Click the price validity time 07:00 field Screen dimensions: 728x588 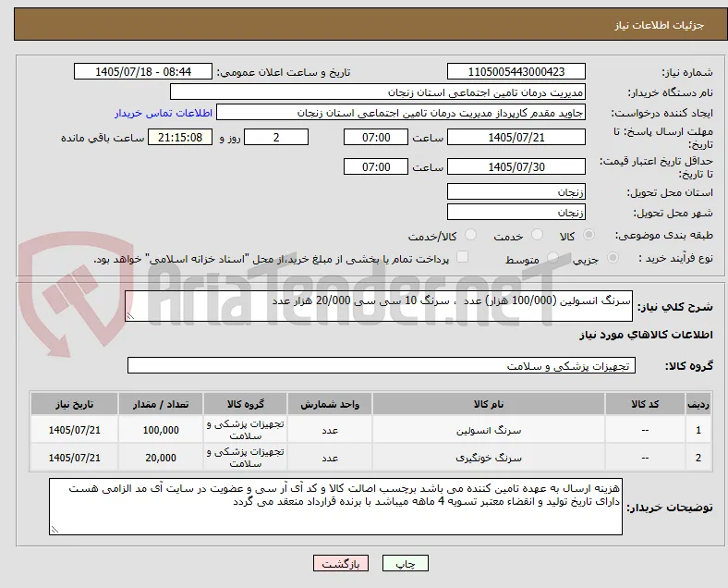[x=376, y=166]
